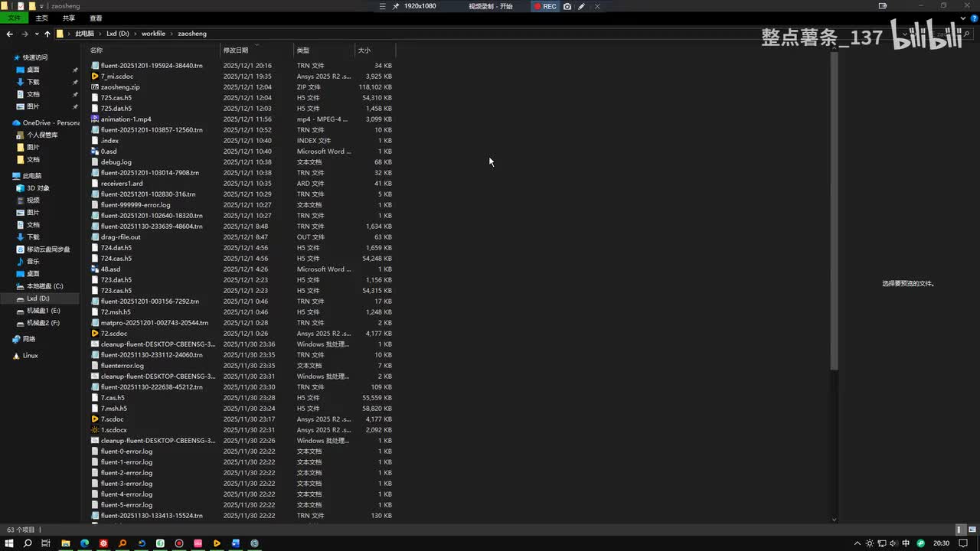Viewport: 980px width, 551px height.
Task: Click the pencil annotate icon in recorder bar
Action: coord(582,6)
